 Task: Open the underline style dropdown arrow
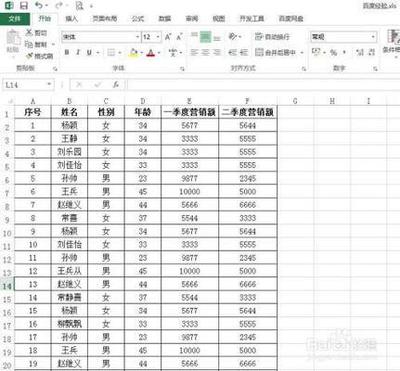(98, 53)
